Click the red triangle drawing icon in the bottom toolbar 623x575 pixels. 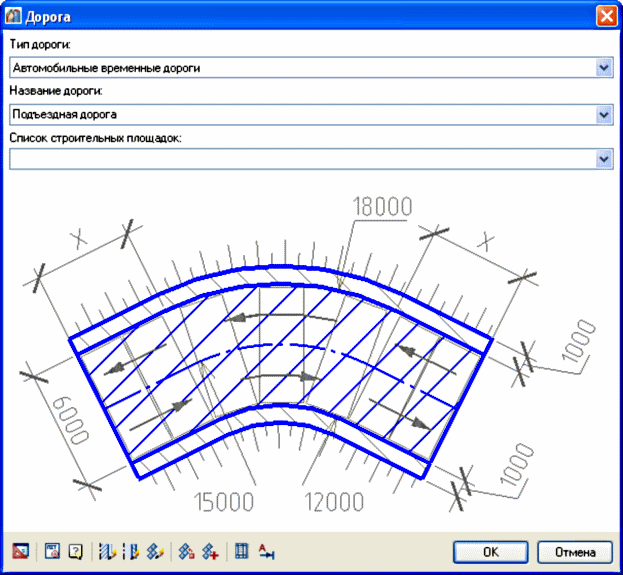point(21,551)
